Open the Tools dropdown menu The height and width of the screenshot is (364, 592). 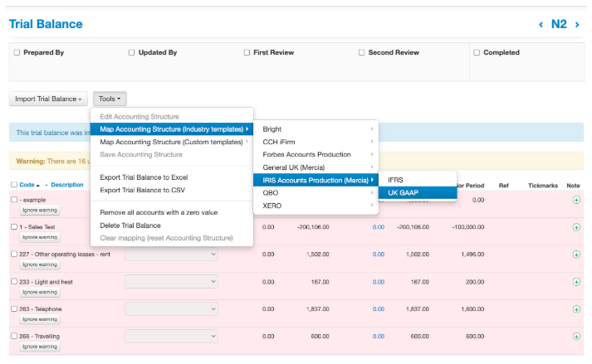pos(110,99)
